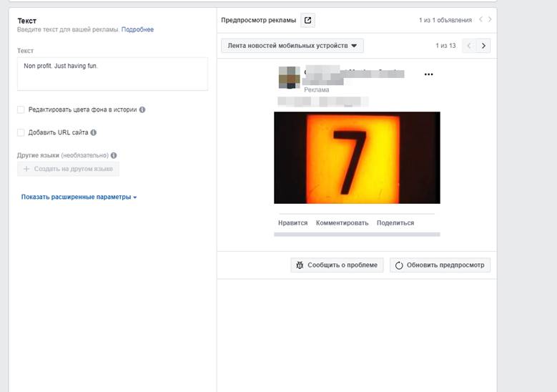
Task: Open ad preview in new window icon
Action: tap(307, 20)
